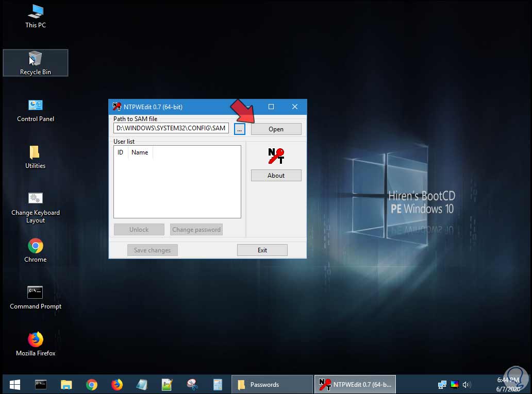Launch Firefox from the taskbar
The height and width of the screenshot is (394, 532).
pos(117,385)
